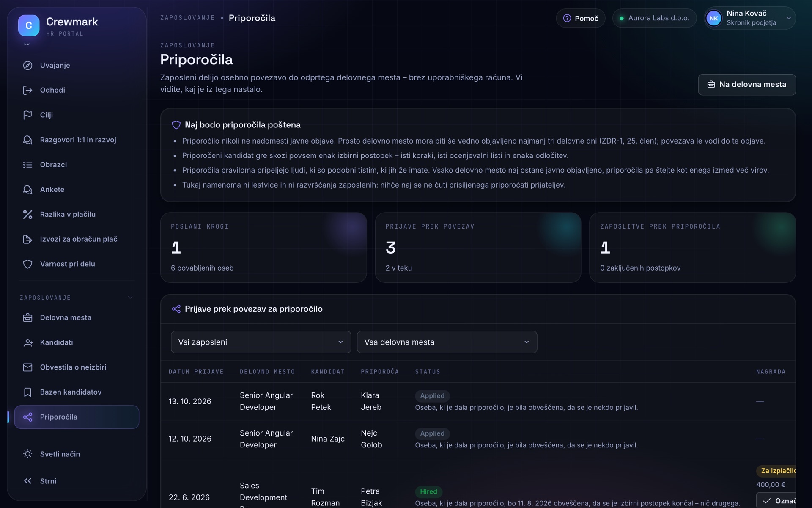Click the Varnost pri delu shield icon
This screenshot has height=508, width=812.
(x=27, y=264)
